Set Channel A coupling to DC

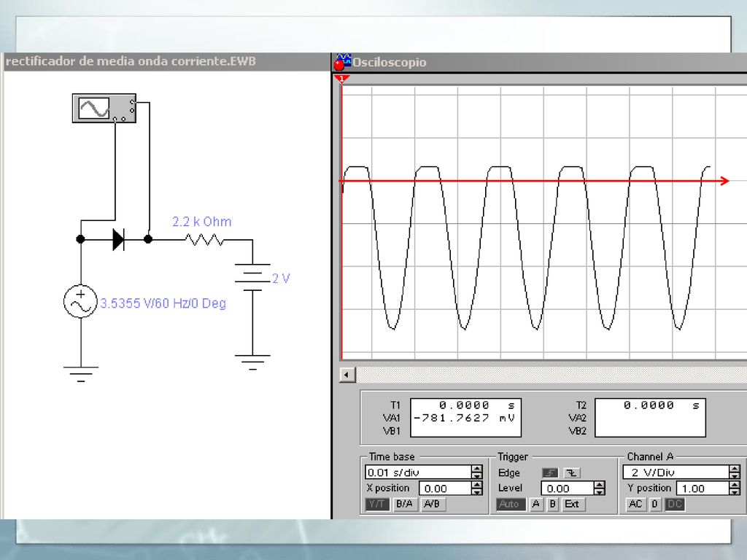click(675, 505)
